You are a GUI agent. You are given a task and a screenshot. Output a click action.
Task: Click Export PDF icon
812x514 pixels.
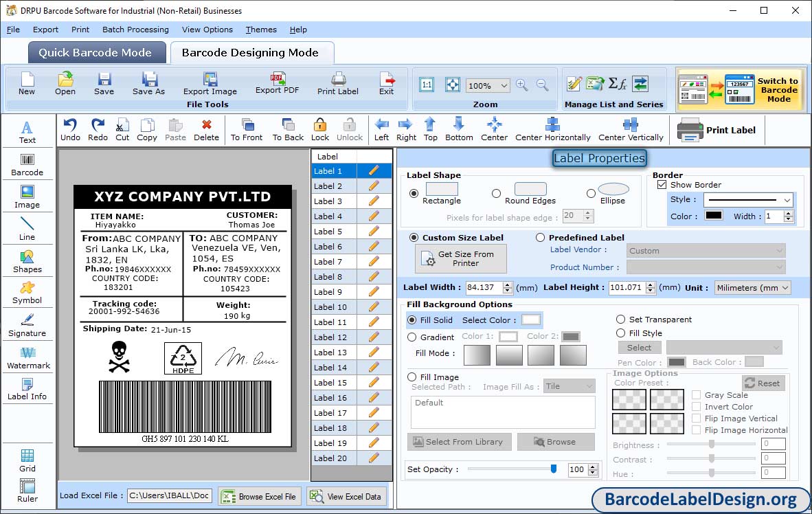coord(277,83)
